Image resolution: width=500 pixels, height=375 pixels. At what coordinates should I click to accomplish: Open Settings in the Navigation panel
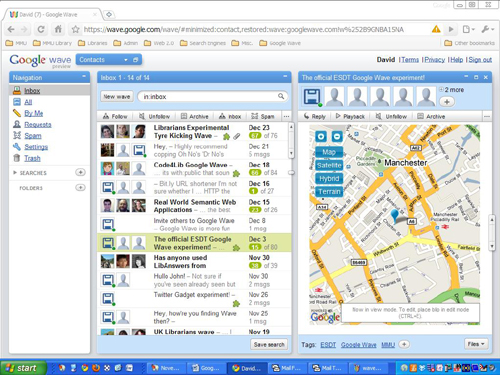pyautogui.click(x=36, y=147)
